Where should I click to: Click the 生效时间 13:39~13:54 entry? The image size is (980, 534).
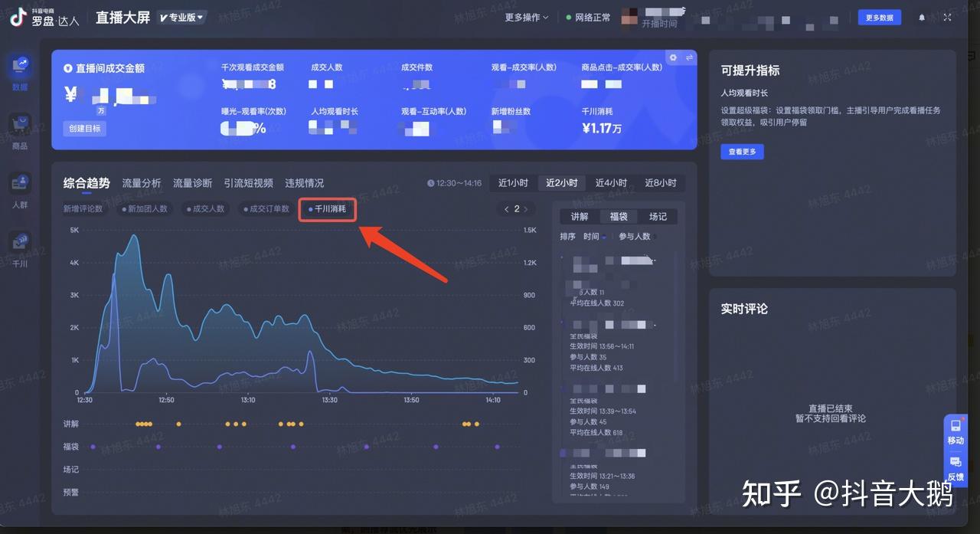[603, 411]
